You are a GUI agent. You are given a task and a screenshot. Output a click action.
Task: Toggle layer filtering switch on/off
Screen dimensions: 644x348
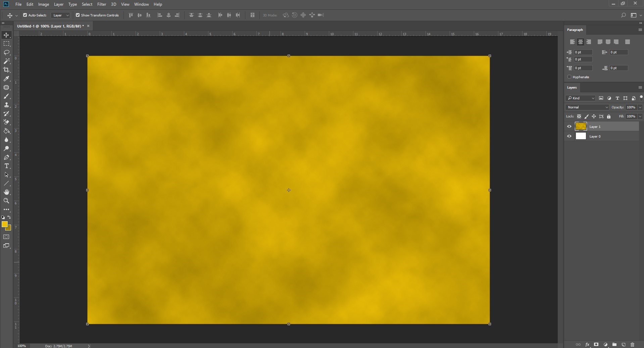(641, 98)
